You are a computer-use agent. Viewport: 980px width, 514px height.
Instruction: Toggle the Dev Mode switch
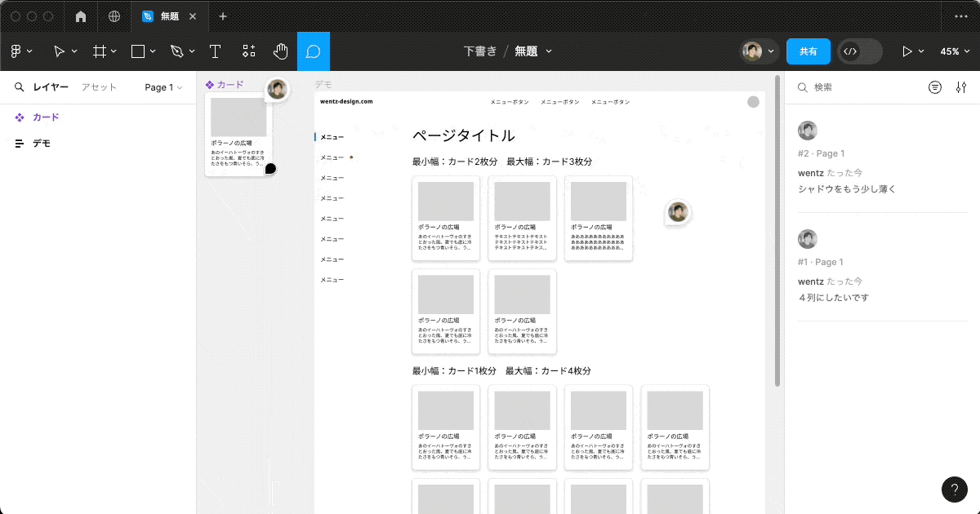coord(858,51)
